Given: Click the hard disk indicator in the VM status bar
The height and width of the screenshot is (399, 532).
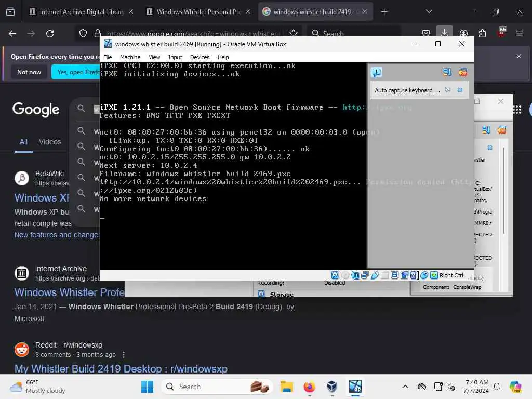Looking at the screenshot, I should tap(335, 275).
